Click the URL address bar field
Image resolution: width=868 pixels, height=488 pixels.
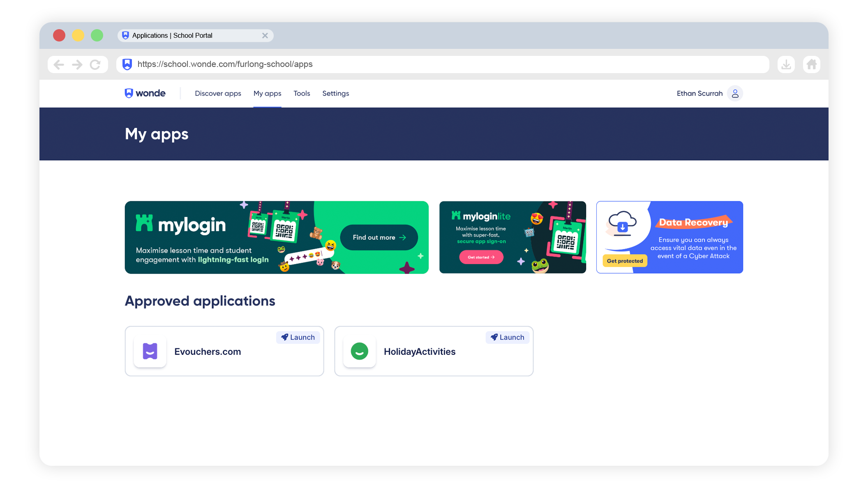pyautogui.click(x=443, y=64)
